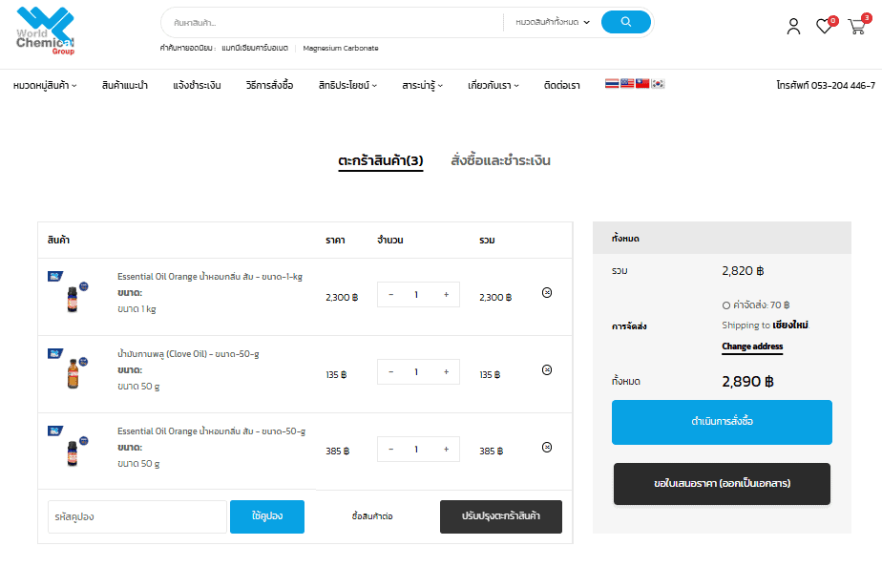Open the user account icon

coord(793,26)
